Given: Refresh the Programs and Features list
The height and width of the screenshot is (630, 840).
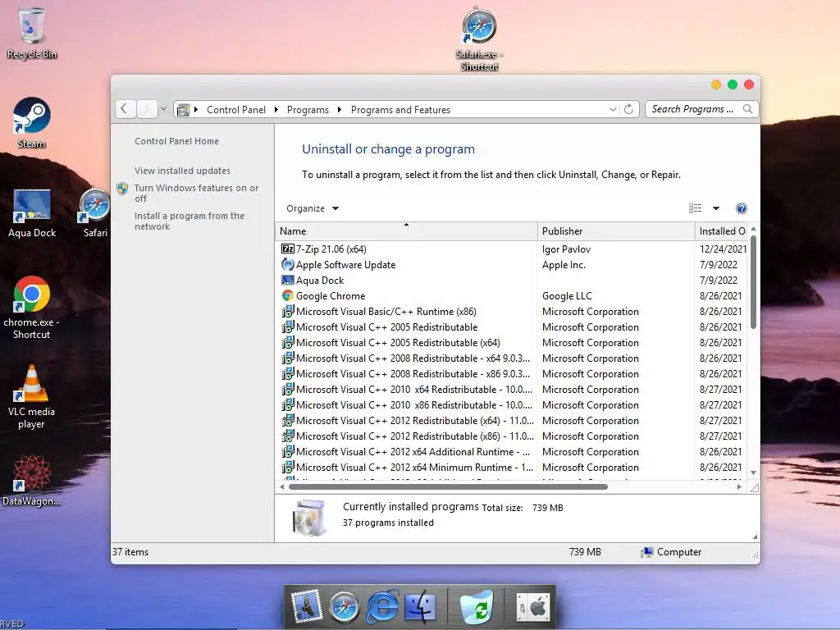Looking at the screenshot, I should pos(629,109).
